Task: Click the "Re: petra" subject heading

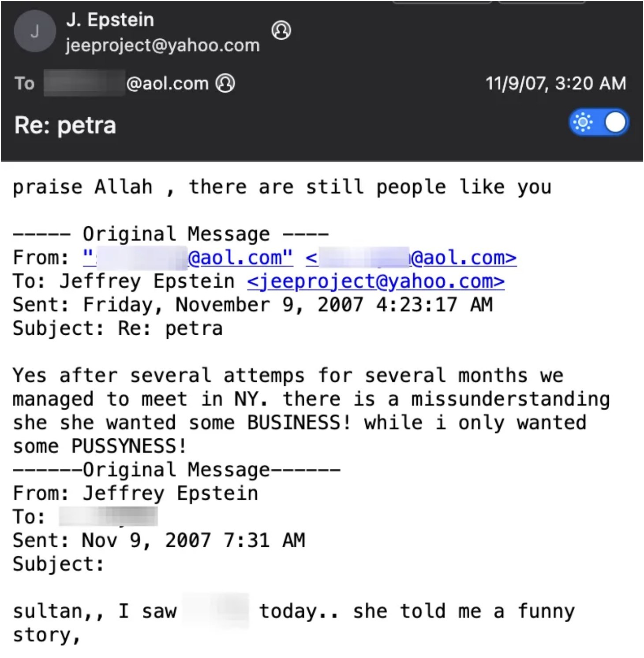Action: pos(65,126)
